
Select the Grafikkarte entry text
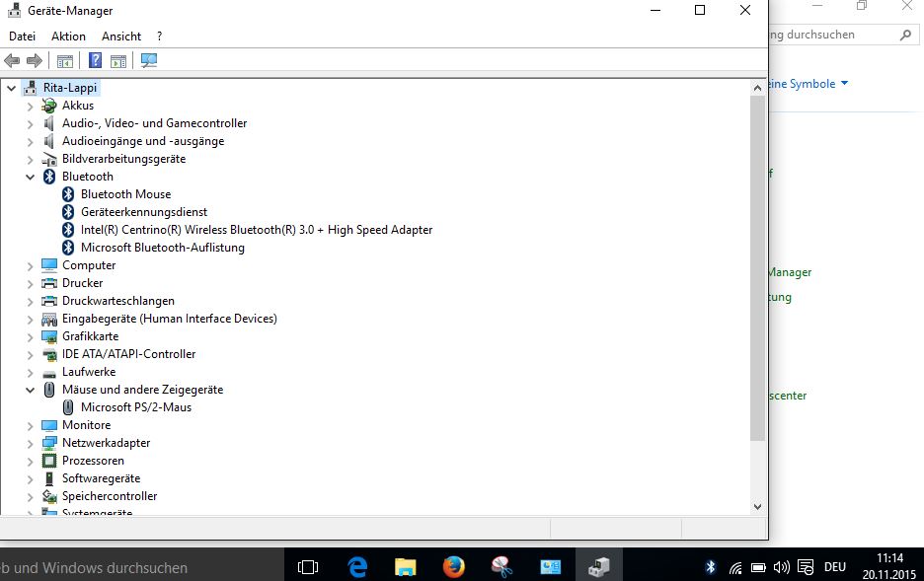90,336
